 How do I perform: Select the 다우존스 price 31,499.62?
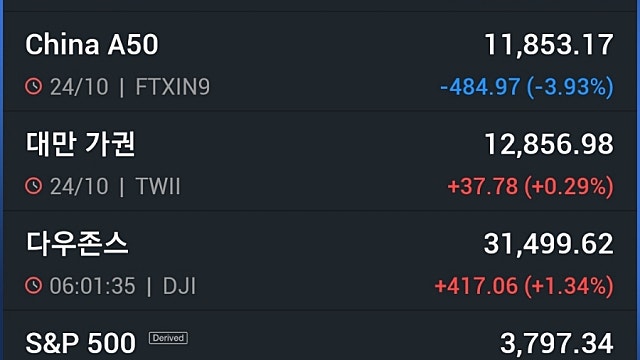[x=549, y=244]
